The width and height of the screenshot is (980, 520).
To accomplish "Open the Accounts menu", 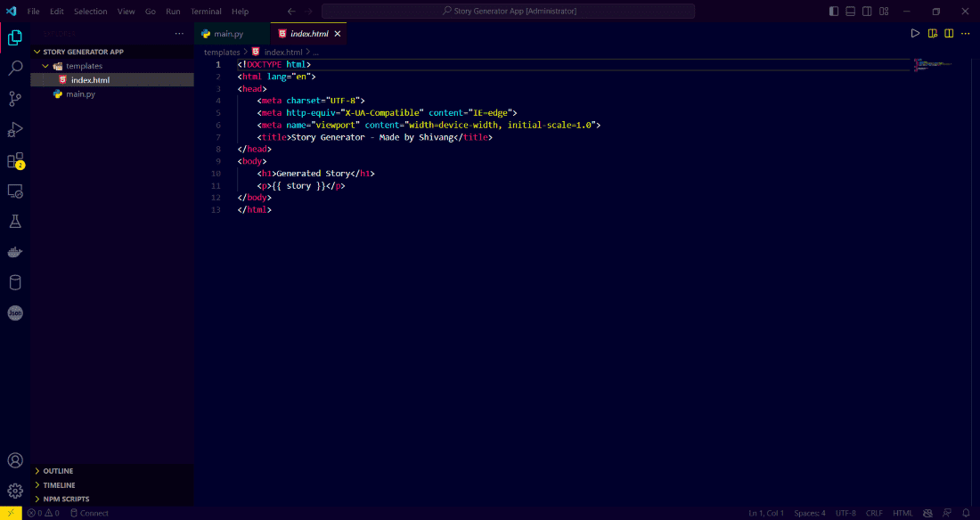I will 15,460.
